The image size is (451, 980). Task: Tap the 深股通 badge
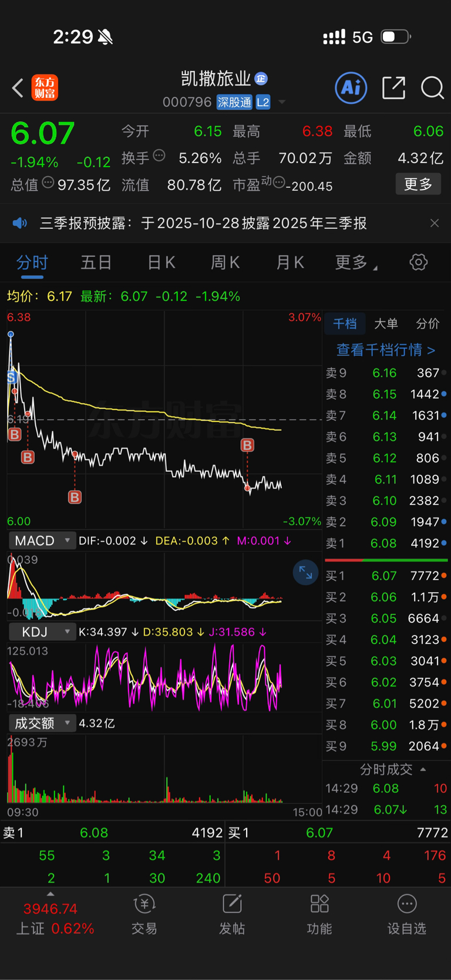pyautogui.click(x=234, y=102)
